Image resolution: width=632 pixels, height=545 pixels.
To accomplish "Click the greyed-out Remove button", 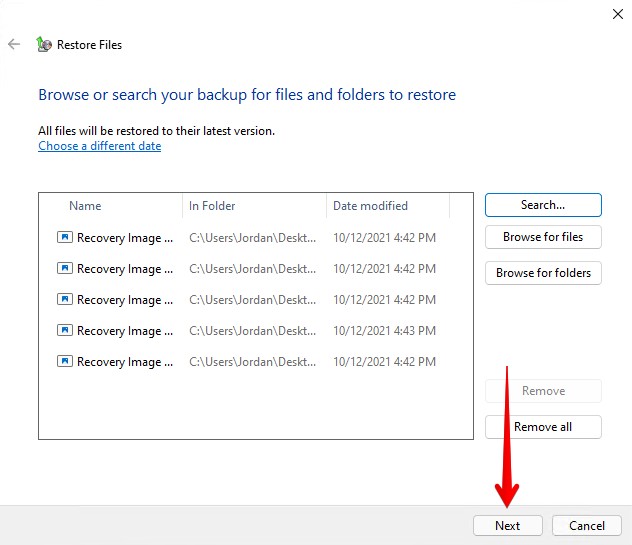I will pyautogui.click(x=543, y=391).
